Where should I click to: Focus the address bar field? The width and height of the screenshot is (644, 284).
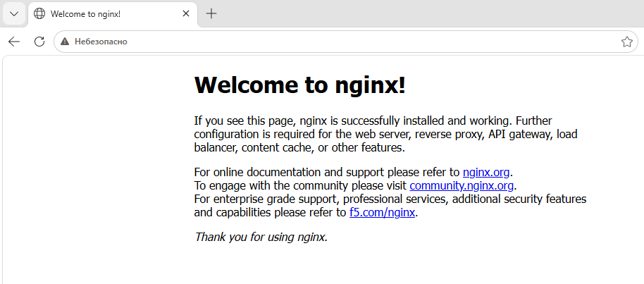[346, 42]
